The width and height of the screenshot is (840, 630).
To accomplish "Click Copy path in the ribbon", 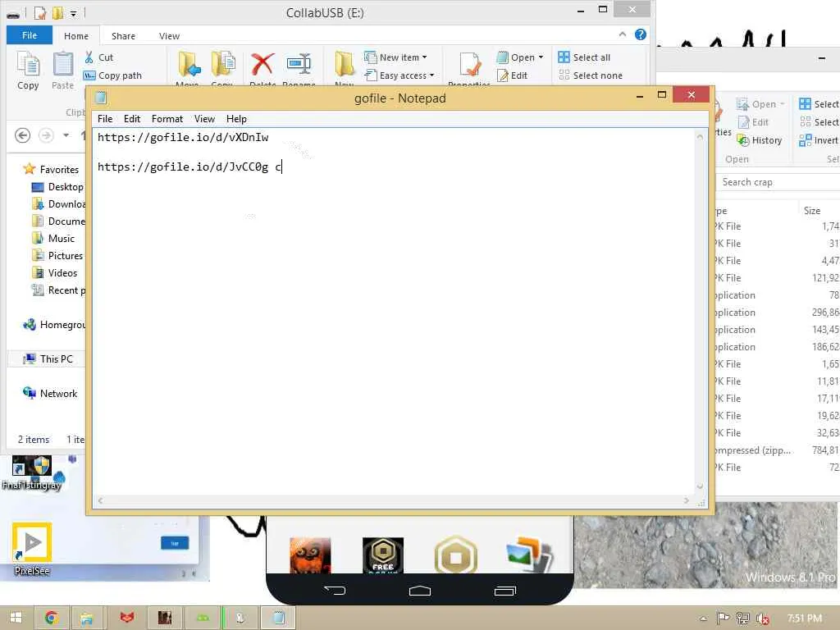I will tap(113, 75).
